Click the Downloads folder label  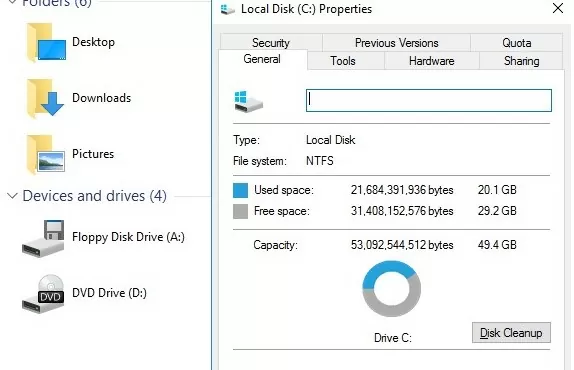101,98
